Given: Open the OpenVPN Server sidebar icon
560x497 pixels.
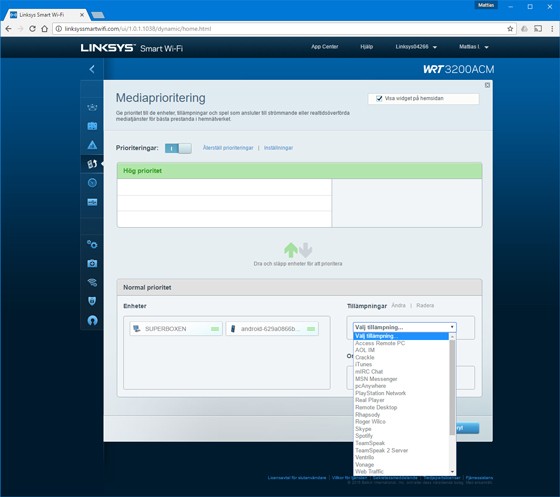Looking at the screenshot, I should click(92, 320).
